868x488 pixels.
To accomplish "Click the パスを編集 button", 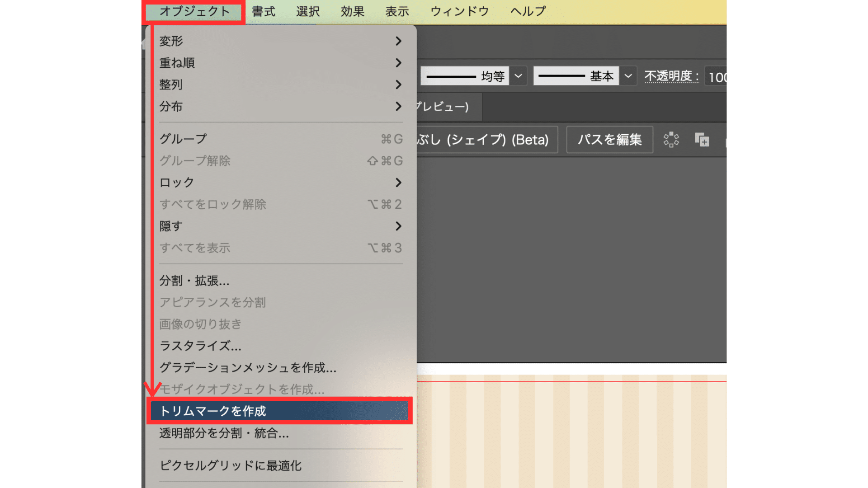I will click(609, 140).
